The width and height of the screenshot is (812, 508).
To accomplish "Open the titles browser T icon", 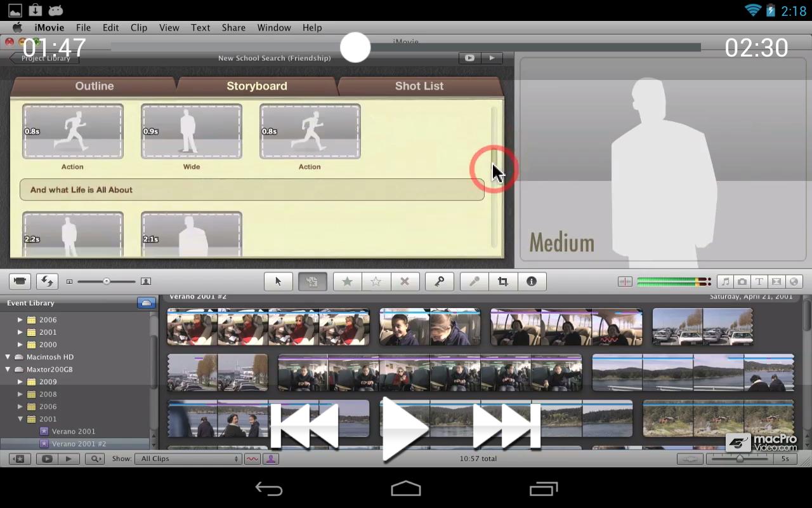I will 759,281.
